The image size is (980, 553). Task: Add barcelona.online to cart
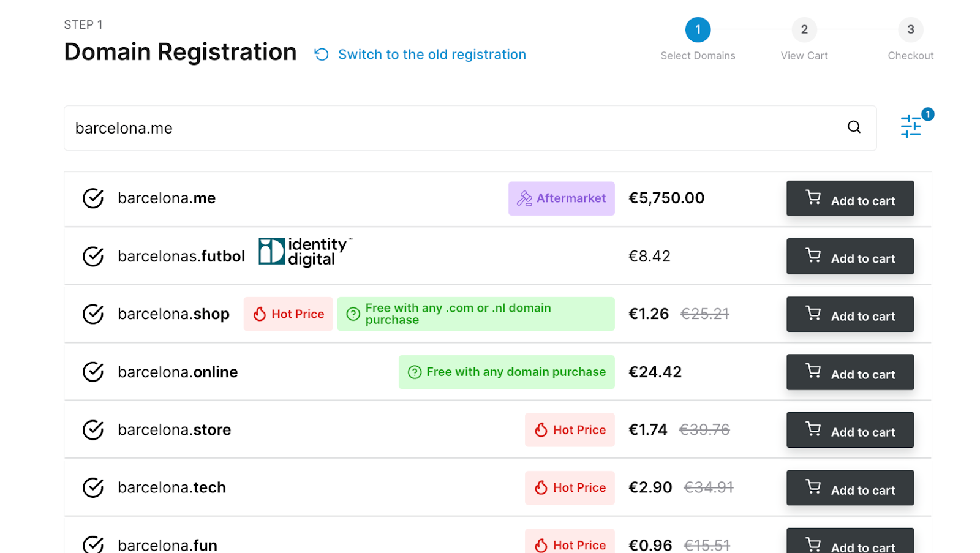pyautogui.click(x=850, y=372)
